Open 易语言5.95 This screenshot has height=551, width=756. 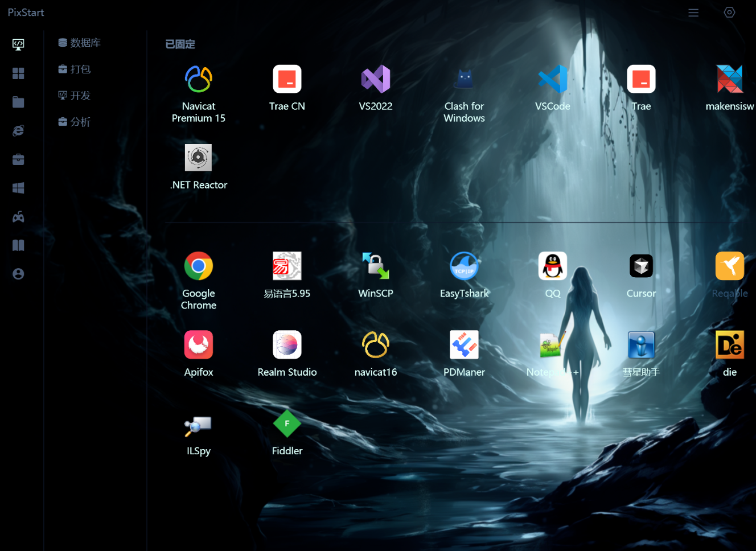pyautogui.click(x=287, y=266)
